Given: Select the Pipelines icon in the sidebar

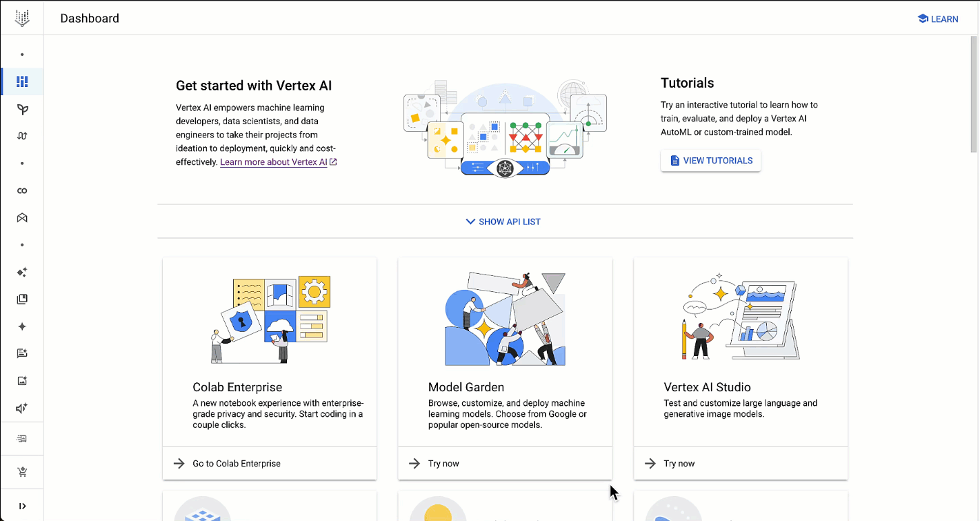Looking at the screenshot, I should point(21,136).
